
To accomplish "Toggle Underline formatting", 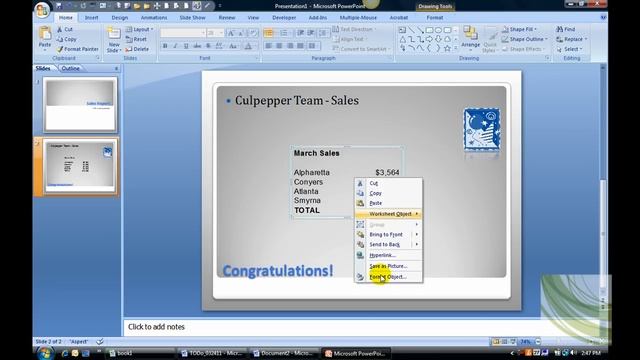I will (186, 46).
